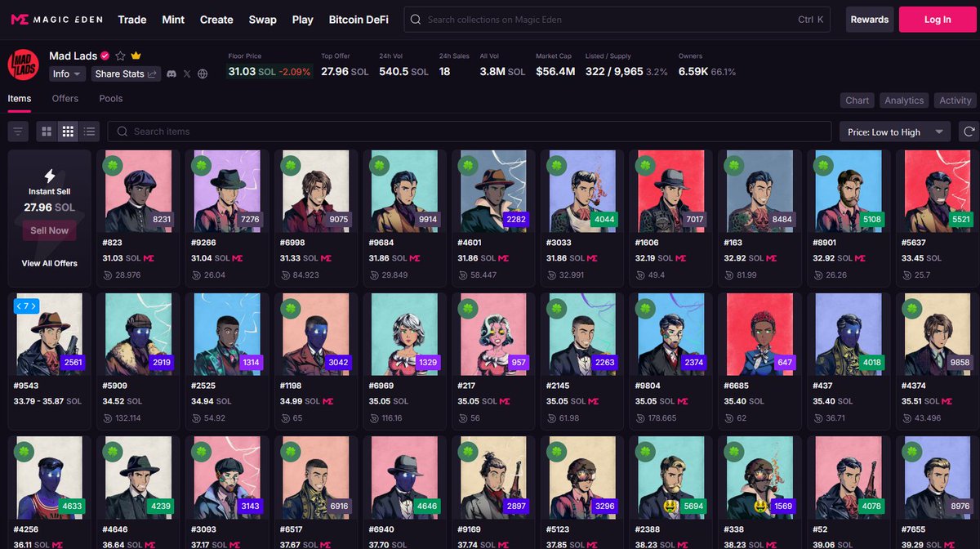Open the filter panel icon
Image resolution: width=980 pixels, height=549 pixels.
18,132
